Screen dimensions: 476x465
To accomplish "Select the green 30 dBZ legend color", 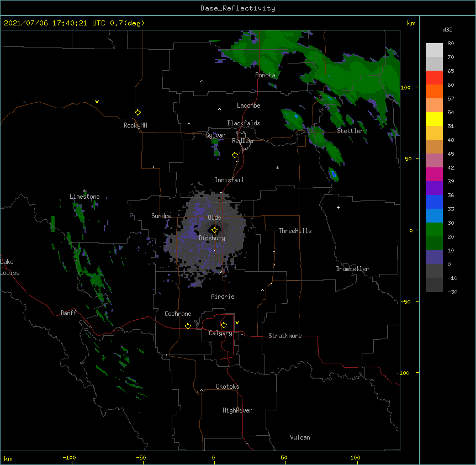I will [x=434, y=230].
